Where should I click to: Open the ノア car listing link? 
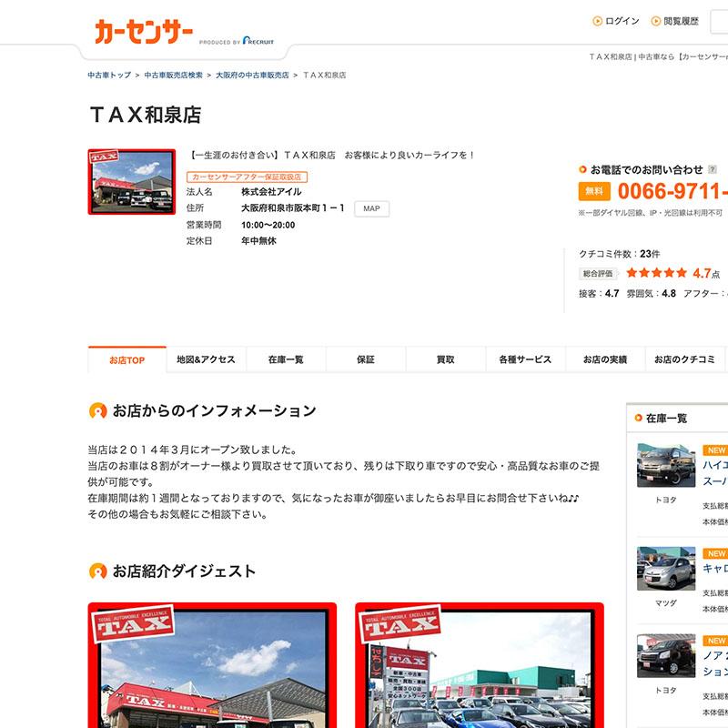(715, 664)
